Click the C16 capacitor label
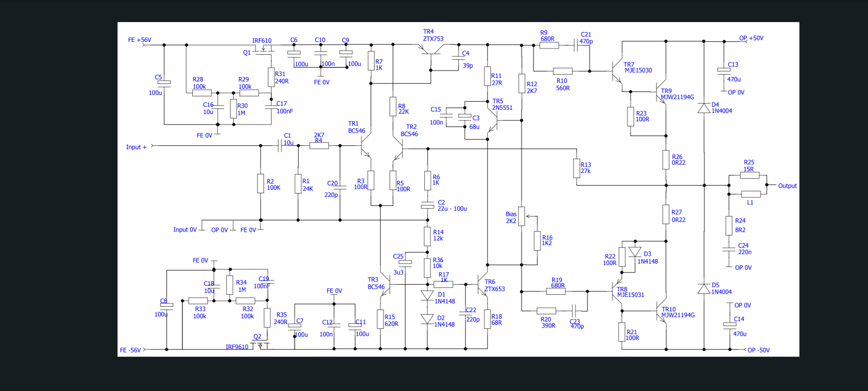The width and height of the screenshot is (868, 391). click(x=208, y=105)
